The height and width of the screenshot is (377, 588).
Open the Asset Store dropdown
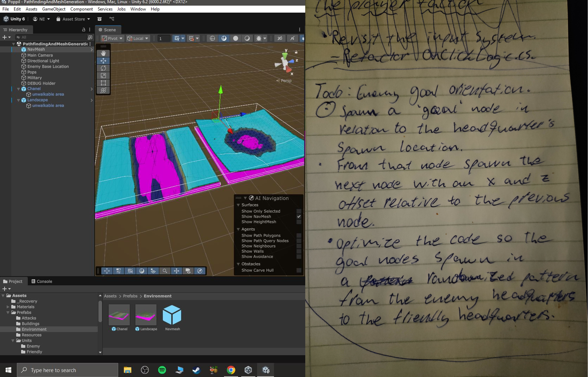click(x=73, y=19)
